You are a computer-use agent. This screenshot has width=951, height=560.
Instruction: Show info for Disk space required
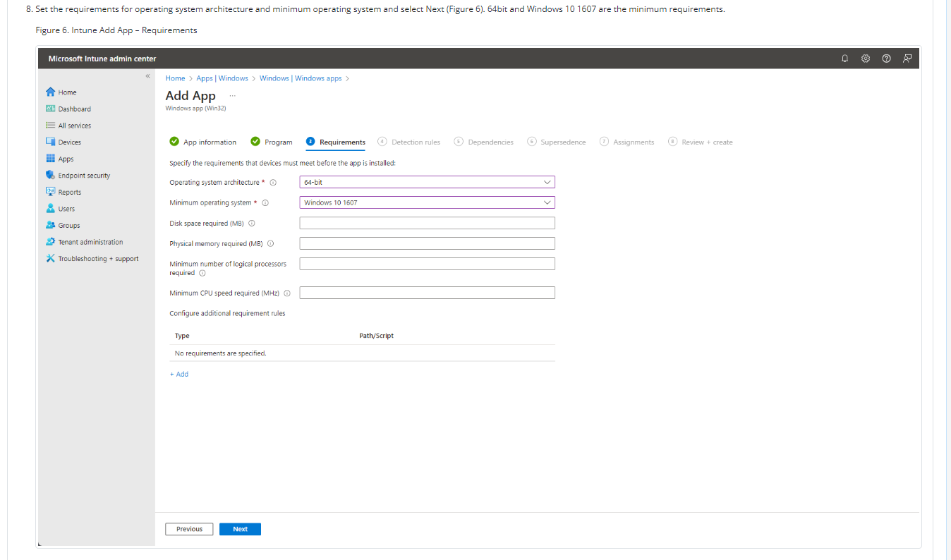coord(252,224)
